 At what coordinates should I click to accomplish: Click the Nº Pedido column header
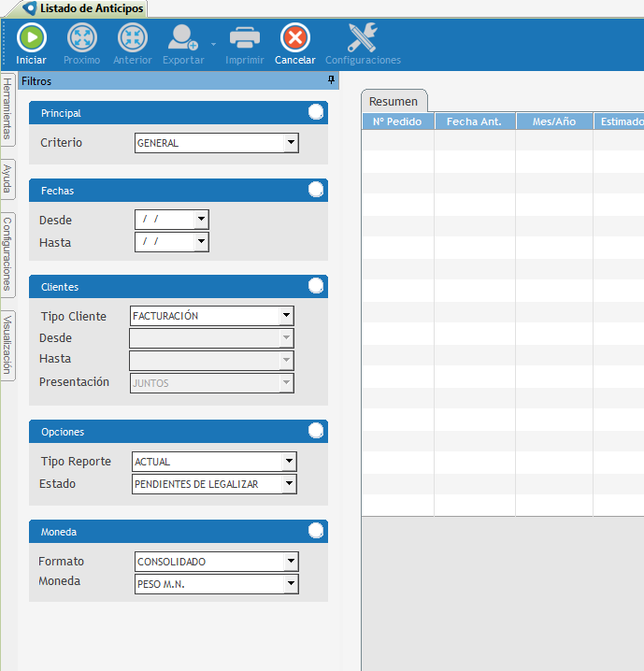pyautogui.click(x=397, y=121)
